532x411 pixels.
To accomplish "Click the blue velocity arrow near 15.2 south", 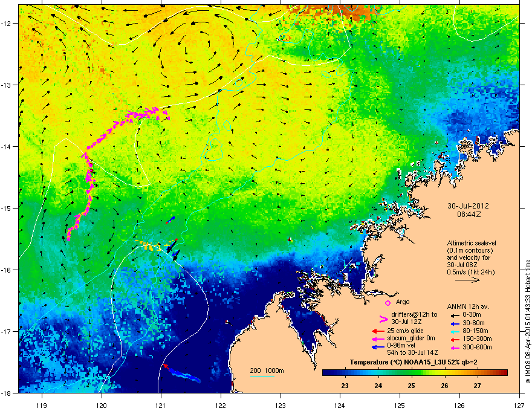I will point(170,220).
